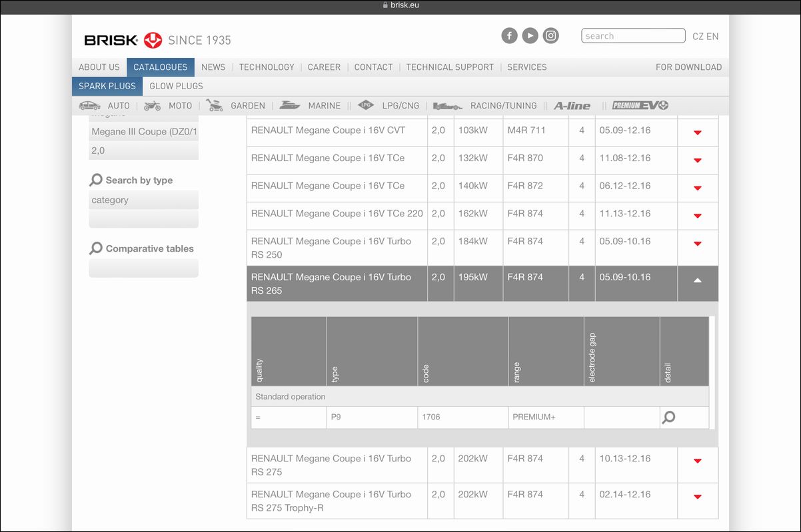Open the NEWS menu item

(213, 67)
